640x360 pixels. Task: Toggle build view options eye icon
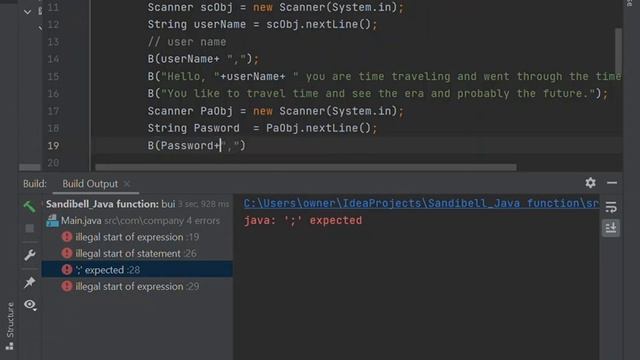point(30,304)
